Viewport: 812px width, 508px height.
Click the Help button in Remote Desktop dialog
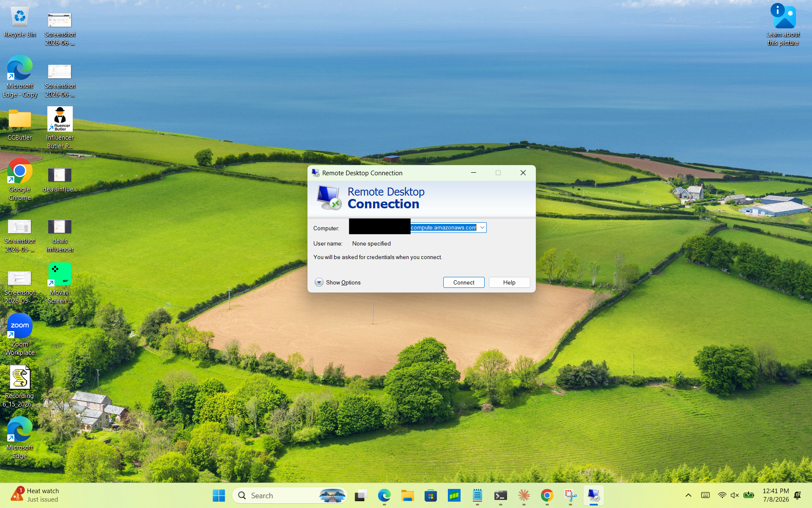tap(509, 282)
